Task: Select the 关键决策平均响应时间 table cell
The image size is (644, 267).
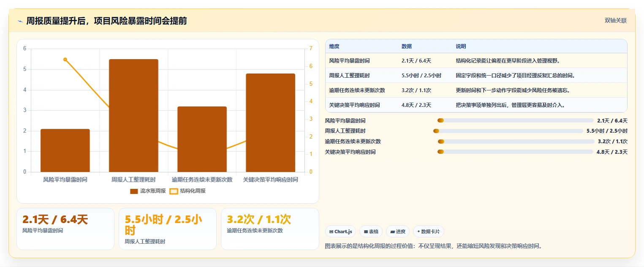Action: 361,105
